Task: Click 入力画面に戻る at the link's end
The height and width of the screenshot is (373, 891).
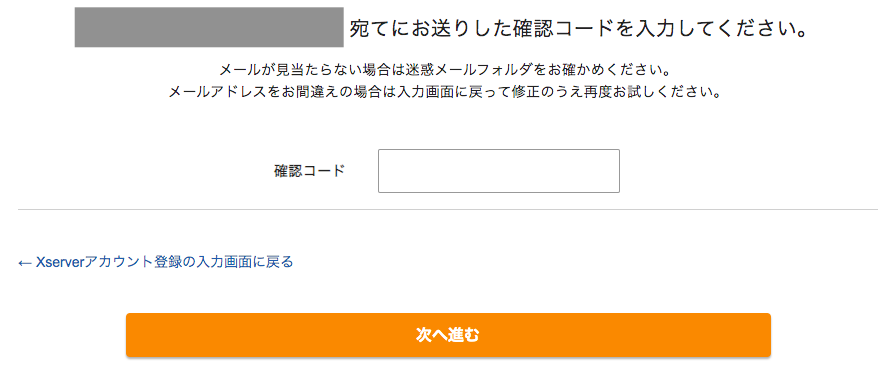Action: 244,262
